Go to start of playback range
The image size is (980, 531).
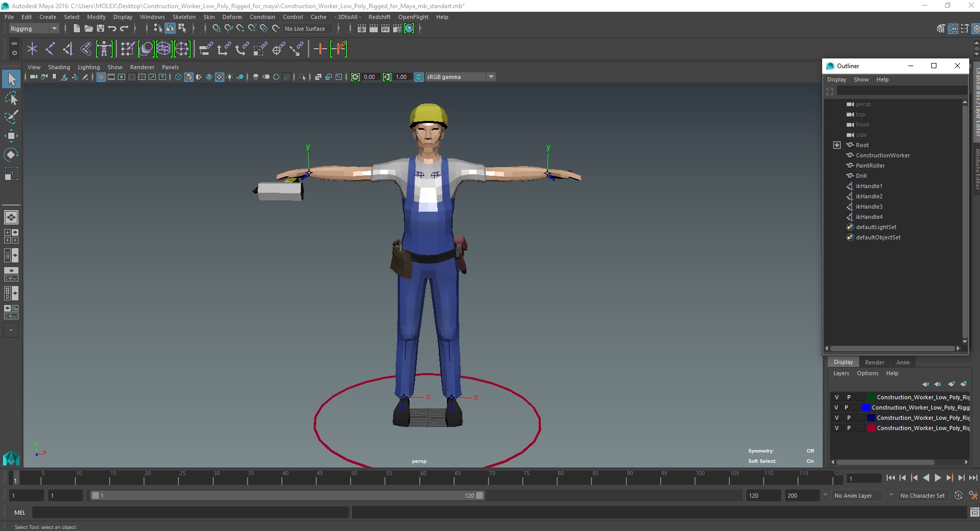coord(890,478)
